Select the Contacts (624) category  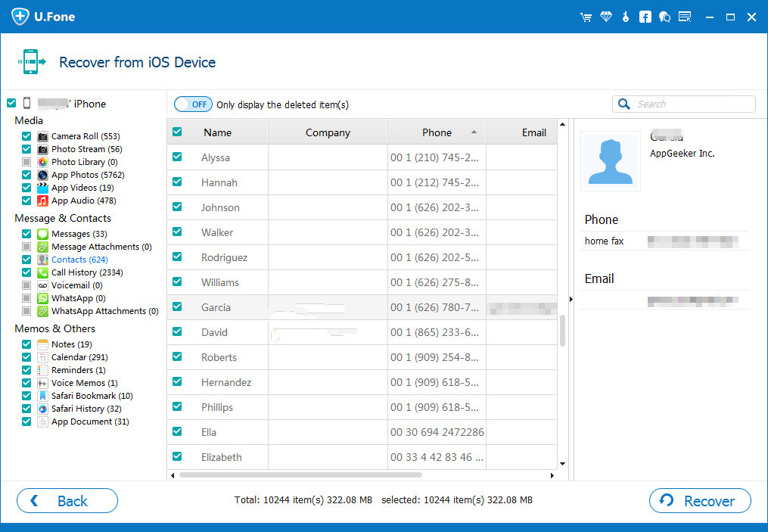(x=79, y=260)
